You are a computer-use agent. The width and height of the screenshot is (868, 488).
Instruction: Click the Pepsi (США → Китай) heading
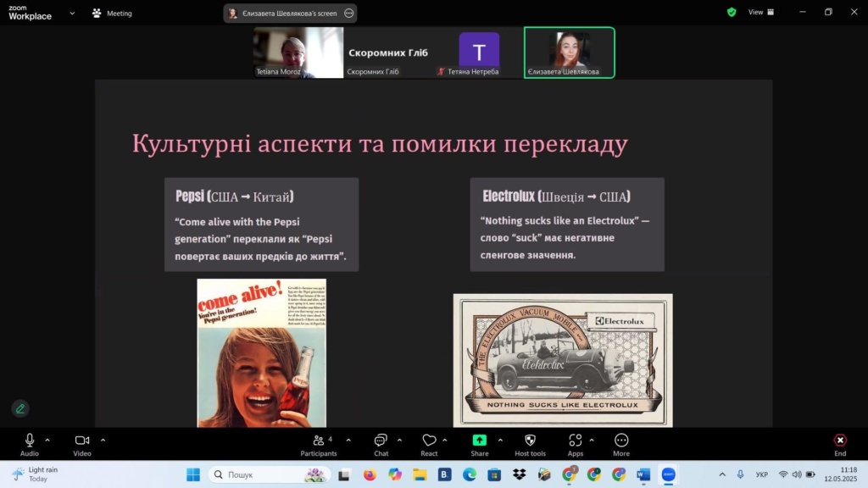[235, 197]
